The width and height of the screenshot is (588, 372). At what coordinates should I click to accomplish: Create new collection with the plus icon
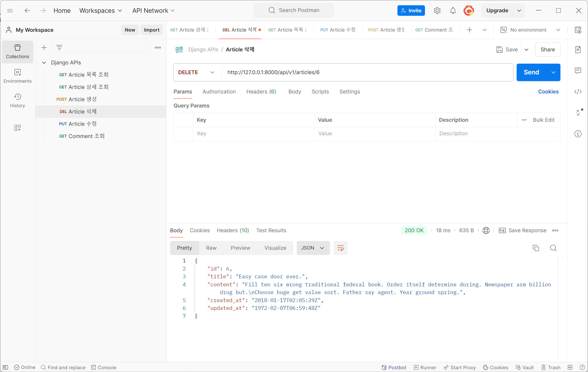(44, 48)
